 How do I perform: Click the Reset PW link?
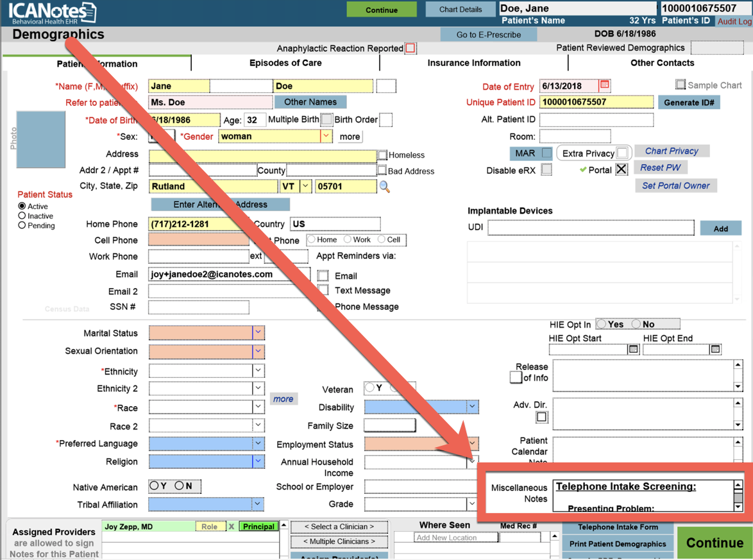click(x=660, y=167)
